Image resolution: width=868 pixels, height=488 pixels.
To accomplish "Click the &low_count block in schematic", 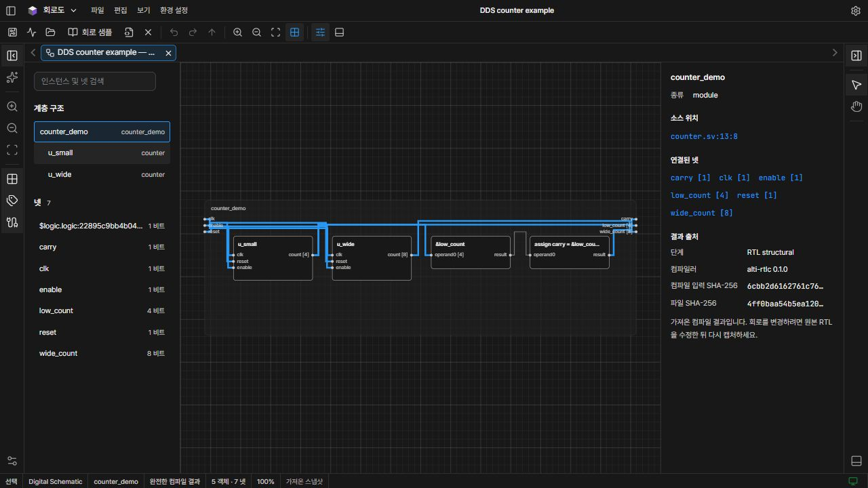I will pyautogui.click(x=471, y=252).
